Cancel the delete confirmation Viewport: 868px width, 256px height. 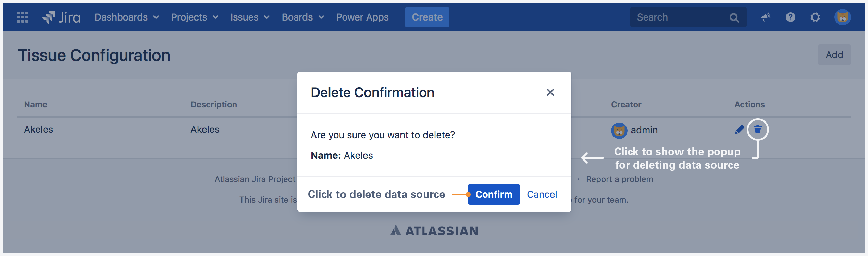click(542, 194)
